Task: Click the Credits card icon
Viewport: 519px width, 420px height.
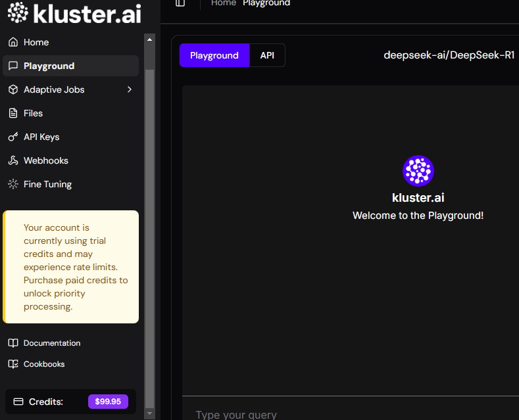Action: [x=18, y=402]
